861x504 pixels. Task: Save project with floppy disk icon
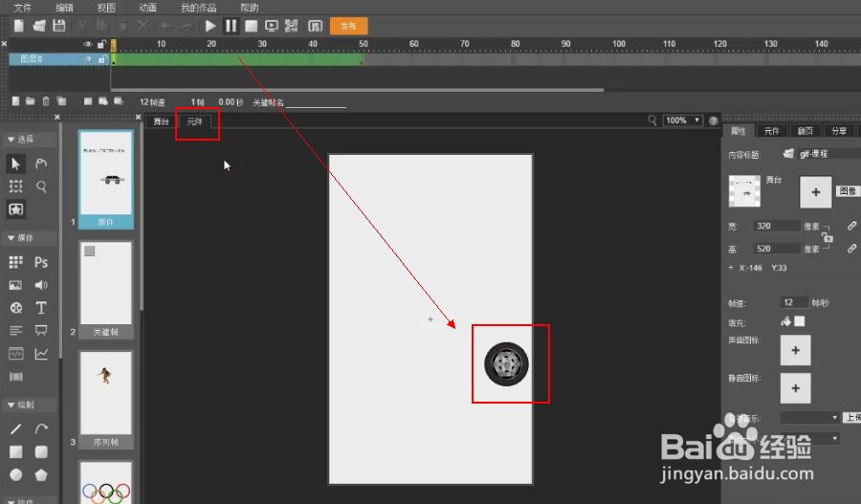(x=58, y=26)
